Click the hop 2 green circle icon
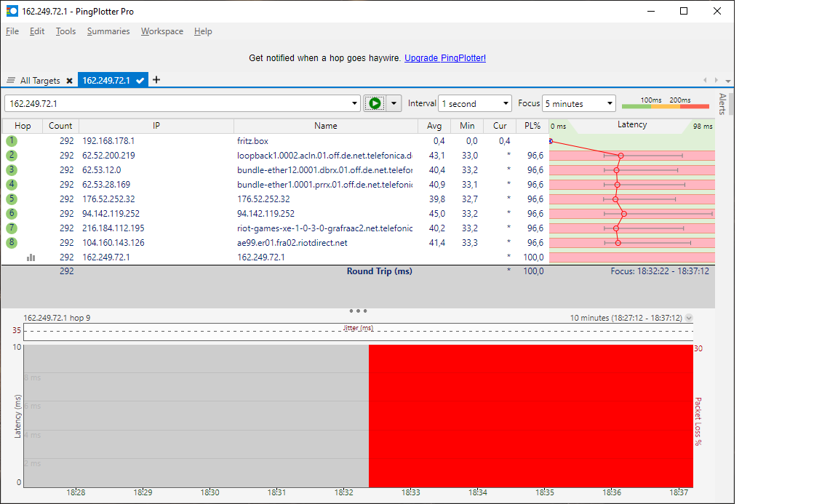The width and height of the screenshot is (838, 504). pos(11,156)
